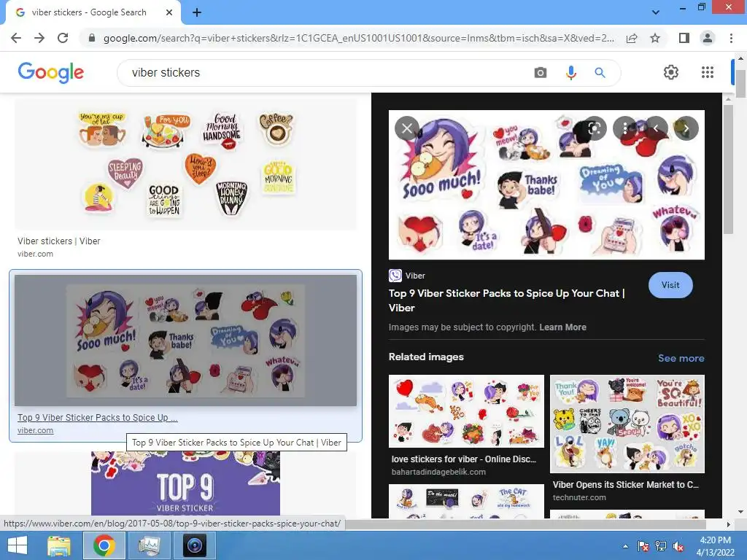
Task: Switch to Chrome in the taskbar
Action: (x=104, y=545)
